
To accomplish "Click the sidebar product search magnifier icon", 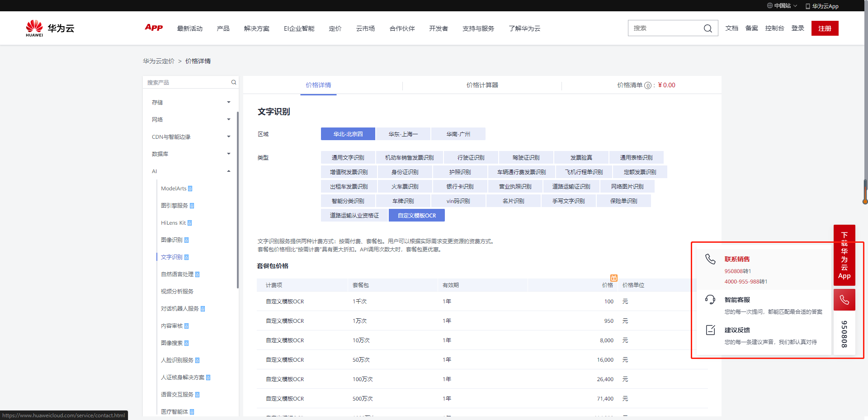I will 234,82.
